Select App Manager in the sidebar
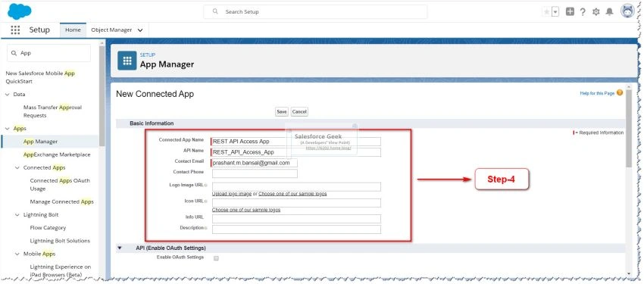The image size is (644, 284). click(x=40, y=141)
